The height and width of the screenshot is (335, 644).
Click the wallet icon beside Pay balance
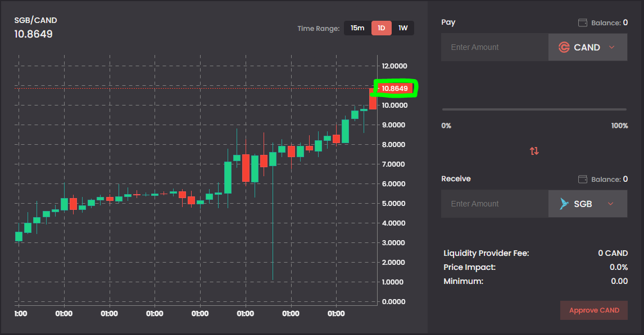(x=582, y=22)
